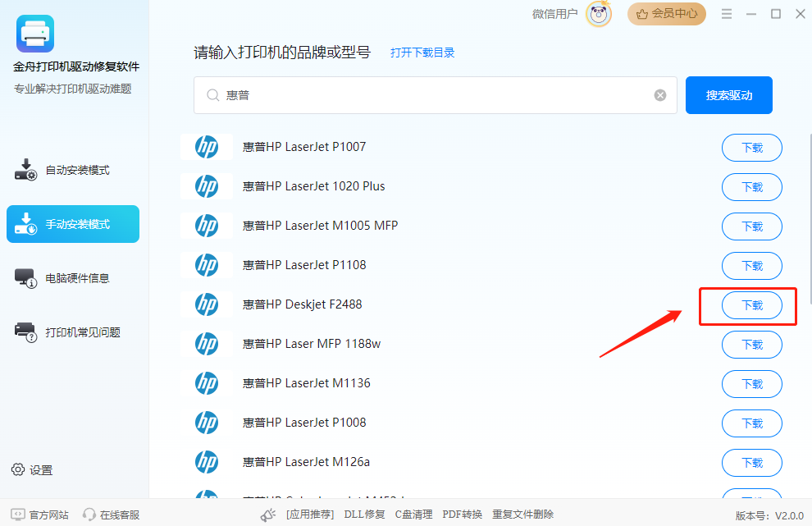Image resolution: width=812 pixels, height=526 pixels.
Task: Click the megaphone recommendation icon
Action: 267,515
